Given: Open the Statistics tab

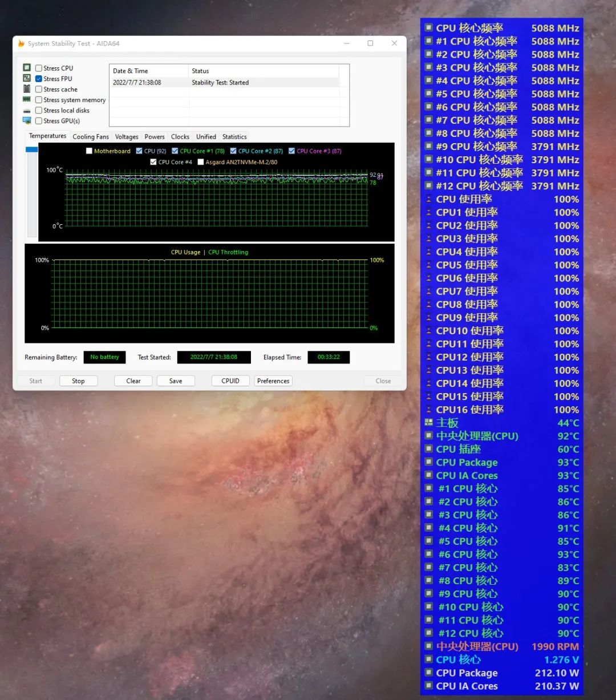Looking at the screenshot, I should pyautogui.click(x=234, y=136).
